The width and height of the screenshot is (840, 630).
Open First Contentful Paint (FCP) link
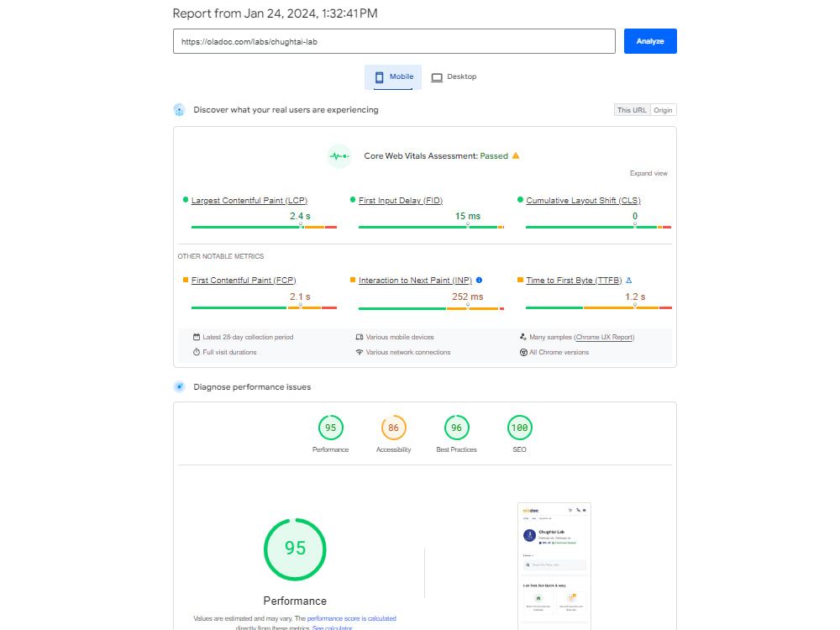pyautogui.click(x=244, y=281)
